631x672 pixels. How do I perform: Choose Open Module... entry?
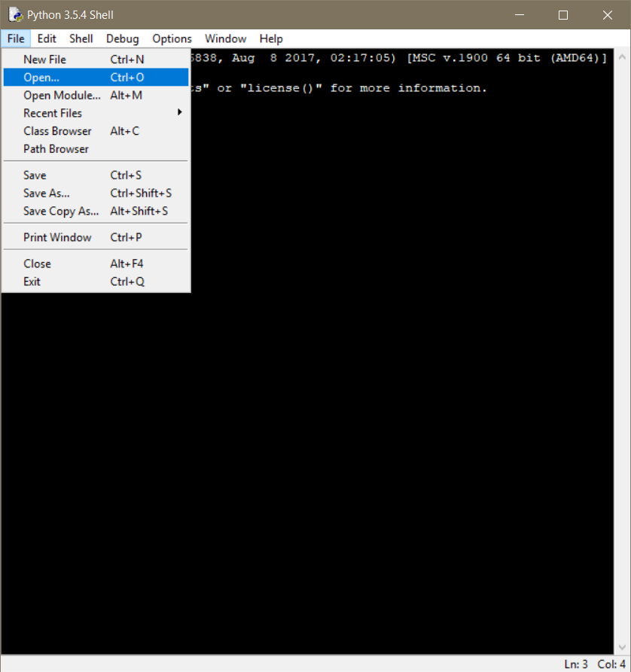pyautogui.click(x=96, y=95)
